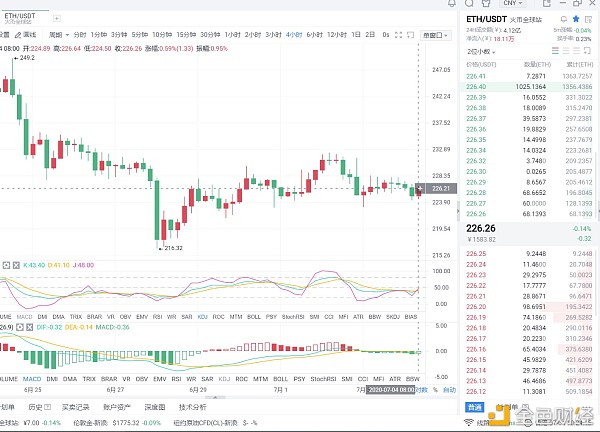Screen dimensions: 600x432
Task: Show both asks and bids order book view
Action: [555, 51]
